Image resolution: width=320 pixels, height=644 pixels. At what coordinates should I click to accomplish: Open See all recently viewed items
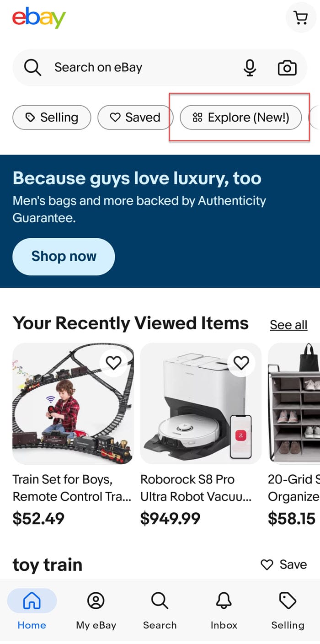point(288,325)
